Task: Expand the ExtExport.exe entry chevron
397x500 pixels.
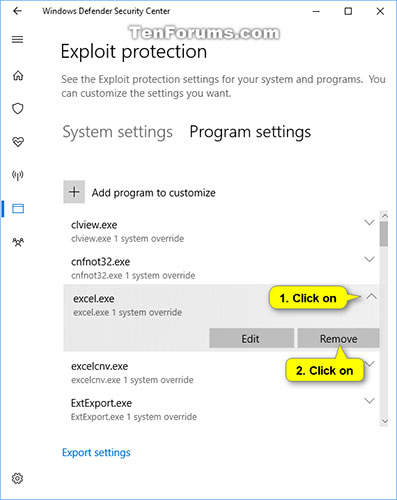Action: click(369, 400)
